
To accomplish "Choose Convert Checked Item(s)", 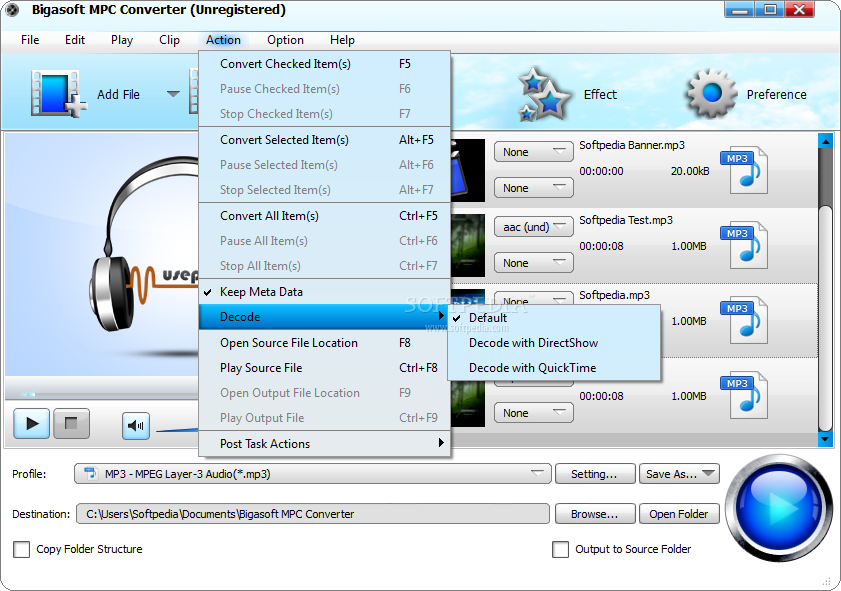I will click(x=324, y=64).
